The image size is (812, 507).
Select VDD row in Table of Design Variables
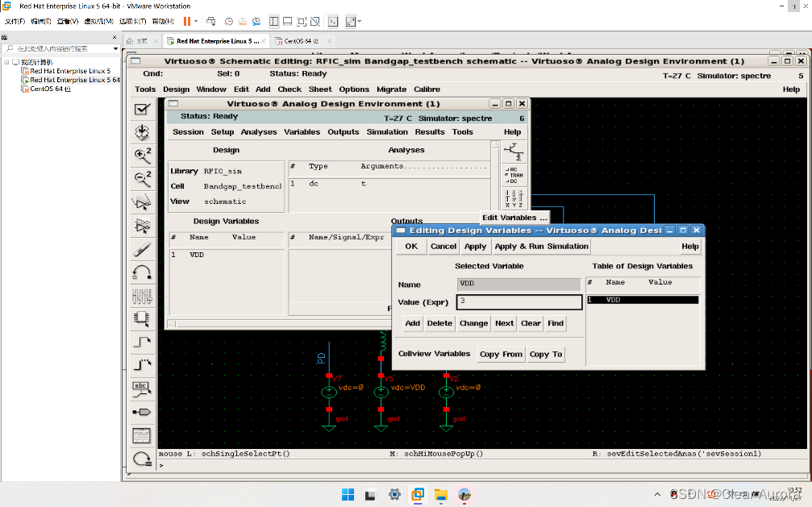[643, 300]
